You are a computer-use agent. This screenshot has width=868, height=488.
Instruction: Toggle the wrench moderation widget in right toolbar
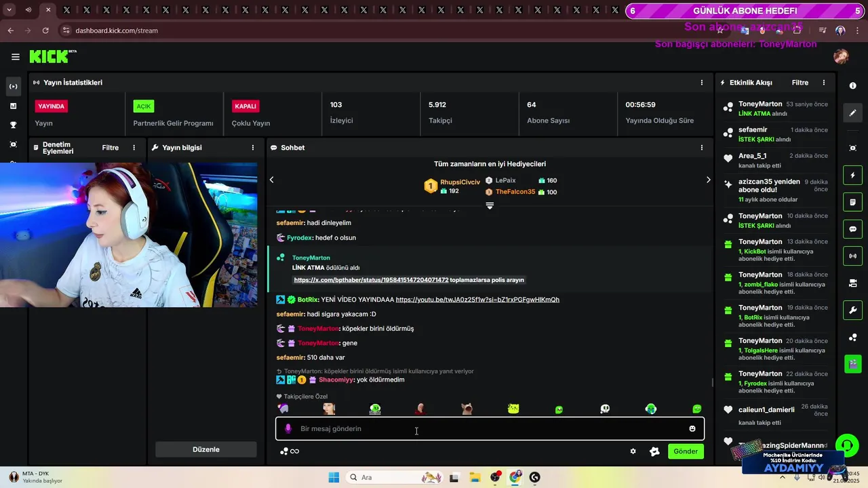tap(853, 310)
